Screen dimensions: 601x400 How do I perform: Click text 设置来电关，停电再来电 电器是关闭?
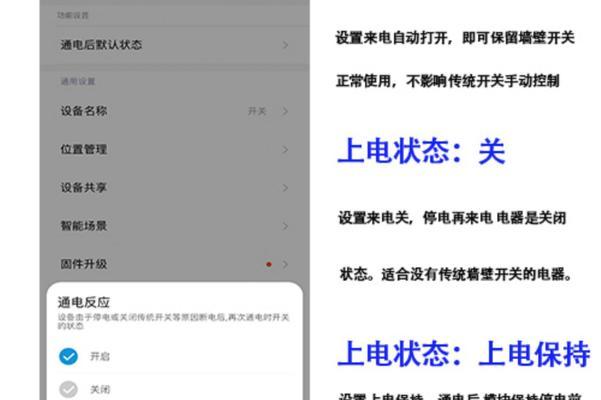[x=452, y=218]
